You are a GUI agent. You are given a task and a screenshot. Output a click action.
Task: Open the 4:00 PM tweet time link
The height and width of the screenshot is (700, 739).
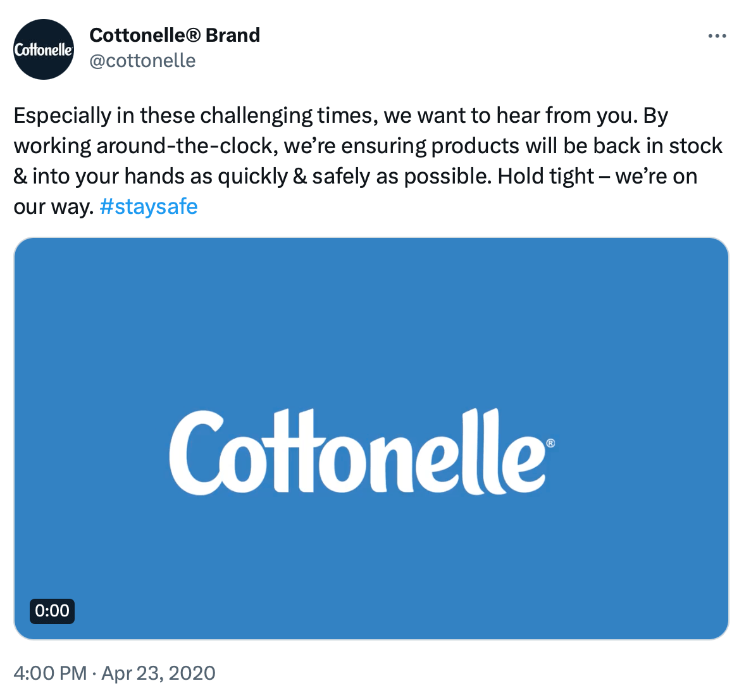pyautogui.click(x=50, y=673)
